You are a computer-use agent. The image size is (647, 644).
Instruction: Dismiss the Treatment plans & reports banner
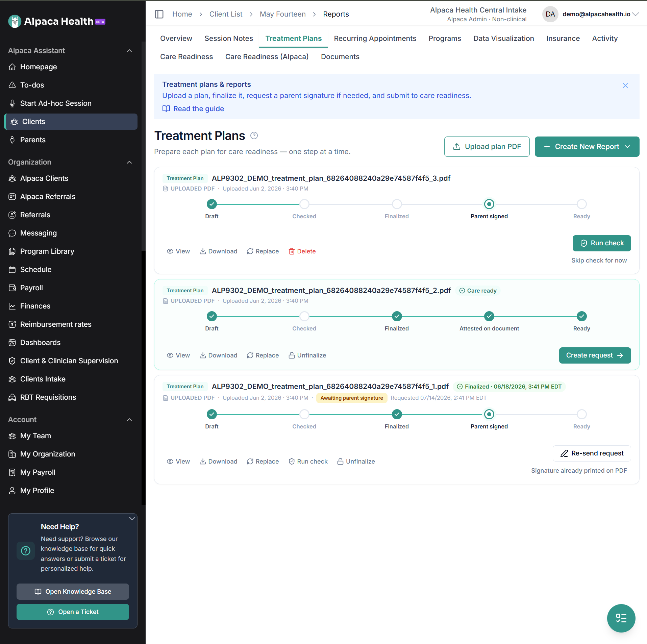tap(625, 85)
